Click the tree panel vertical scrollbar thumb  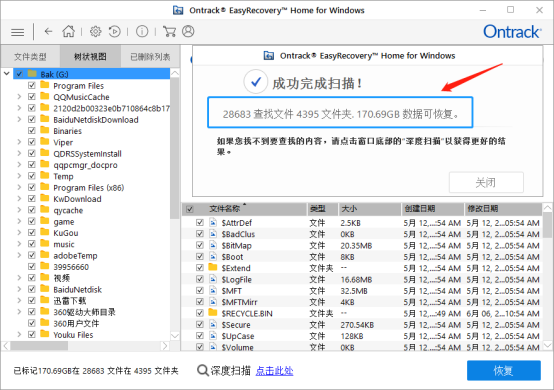[x=175, y=148]
